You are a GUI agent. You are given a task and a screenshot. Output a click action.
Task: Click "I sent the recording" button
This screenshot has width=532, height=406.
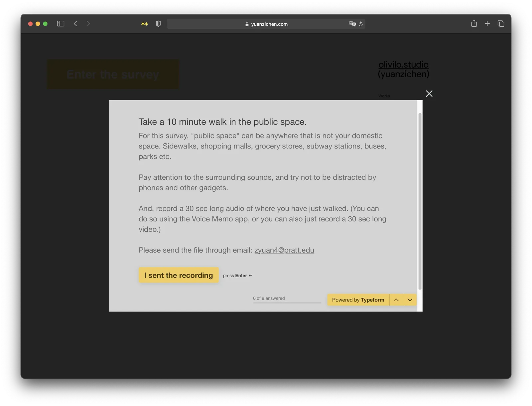click(x=179, y=275)
